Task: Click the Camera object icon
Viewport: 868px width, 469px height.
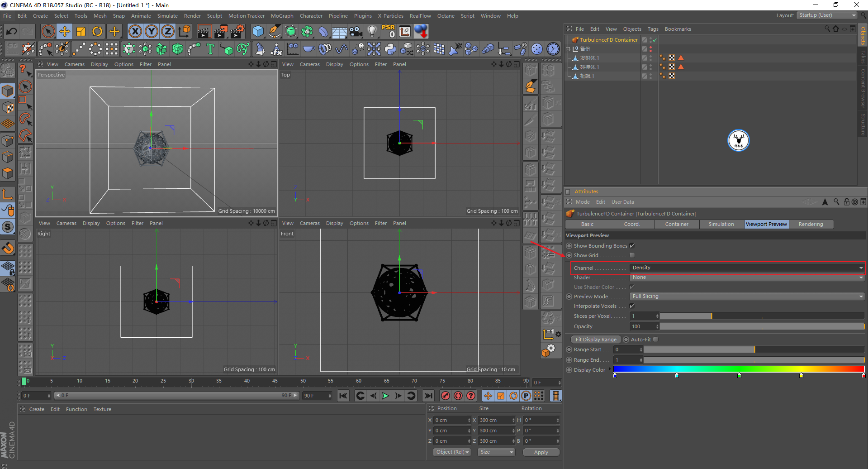Action: point(356,31)
